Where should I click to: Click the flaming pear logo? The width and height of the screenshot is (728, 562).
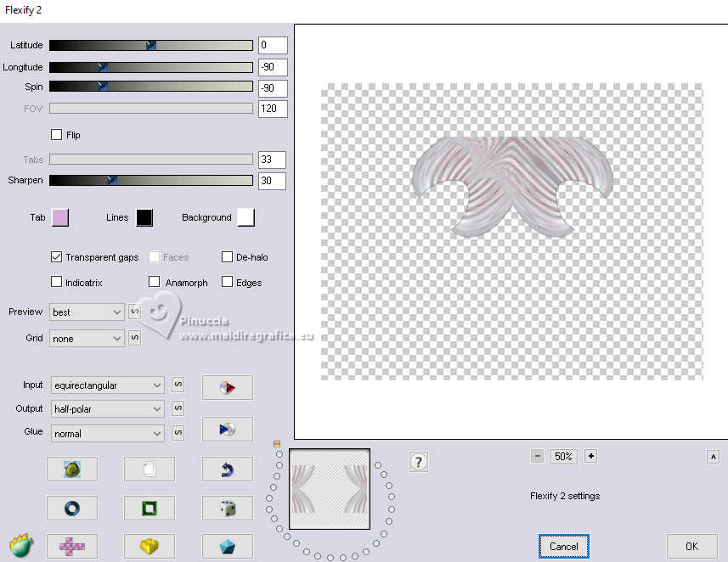(x=21, y=545)
